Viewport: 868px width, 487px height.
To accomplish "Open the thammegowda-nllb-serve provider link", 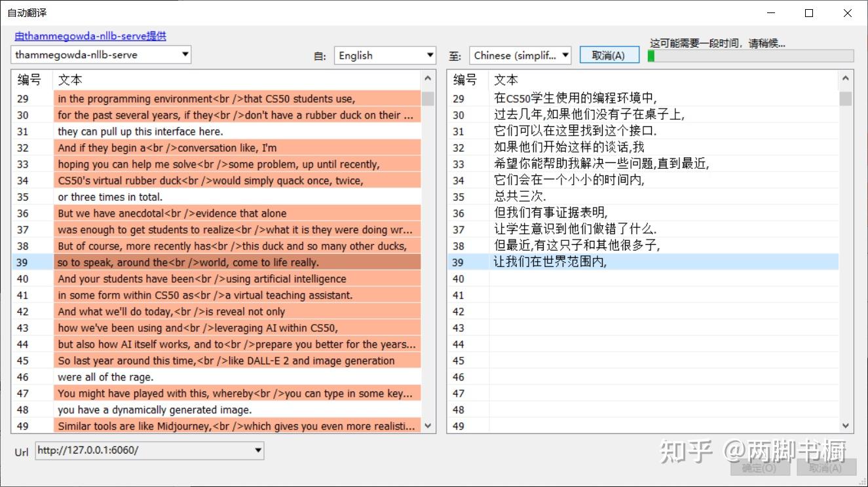I will [90, 36].
